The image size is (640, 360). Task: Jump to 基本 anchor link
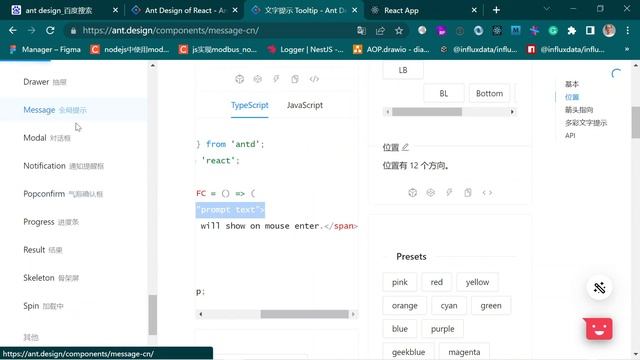pyautogui.click(x=572, y=84)
